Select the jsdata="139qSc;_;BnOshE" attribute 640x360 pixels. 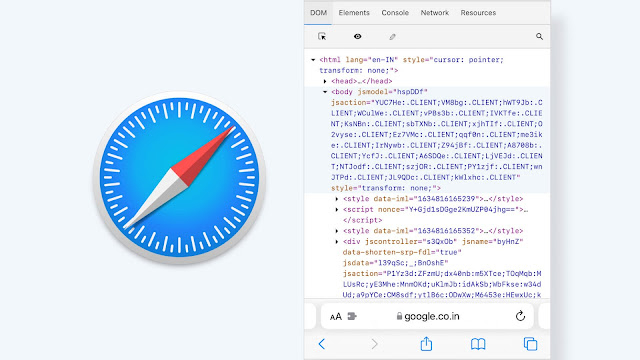(396, 263)
